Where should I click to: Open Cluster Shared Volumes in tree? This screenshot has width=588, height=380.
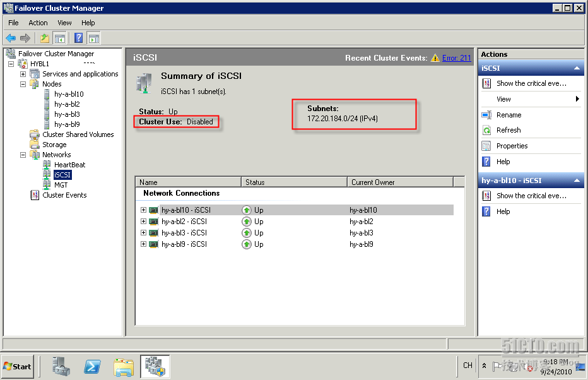(x=78, y=134)
